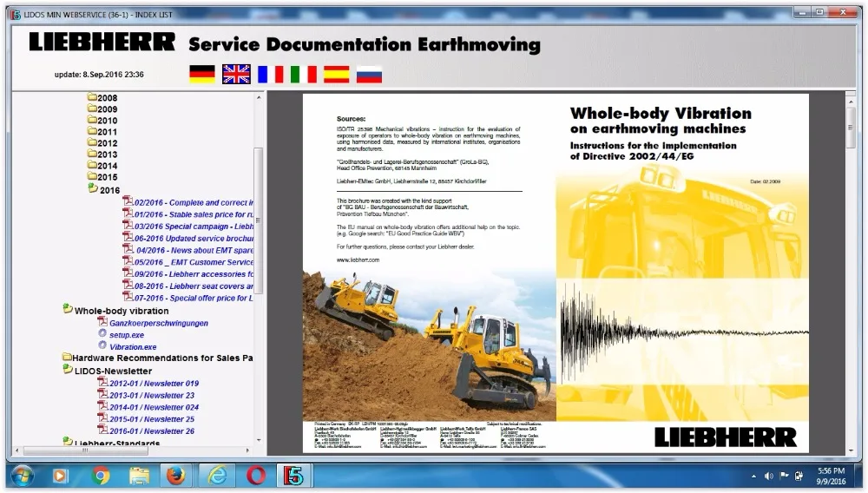Click the setup.exe executable icon
Image resolution: width=868 pixels, height=493 pixels.
click(102, 333)
